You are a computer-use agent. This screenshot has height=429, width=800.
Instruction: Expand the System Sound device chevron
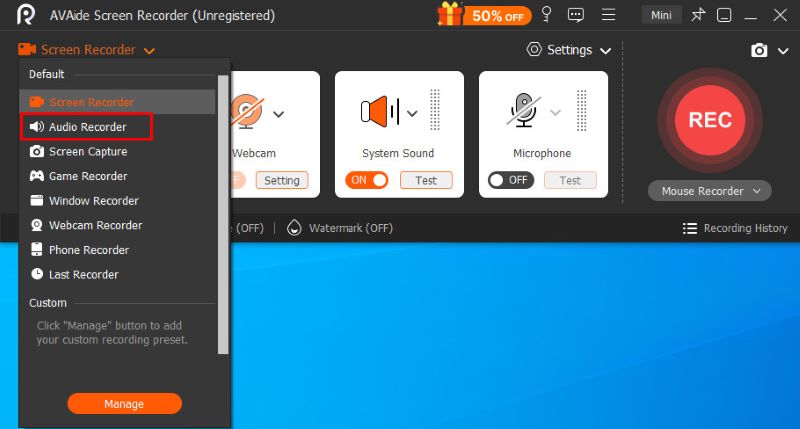point(412,113)
